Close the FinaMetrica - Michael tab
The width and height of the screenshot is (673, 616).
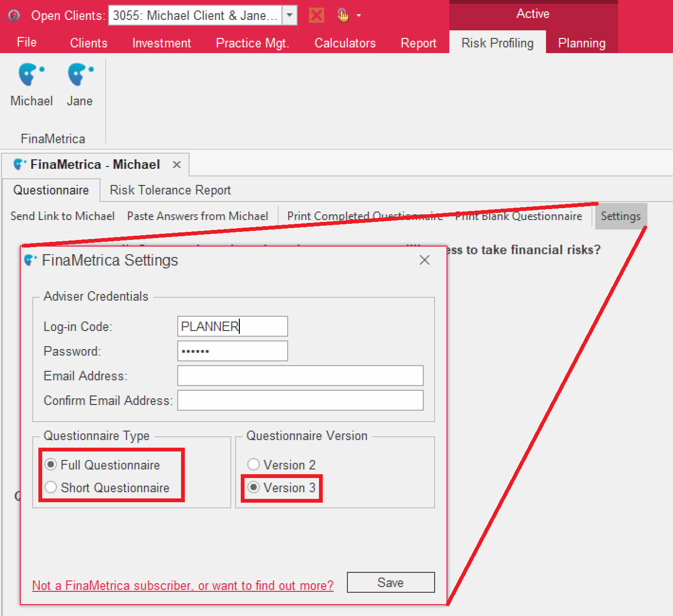pos(177,165)
